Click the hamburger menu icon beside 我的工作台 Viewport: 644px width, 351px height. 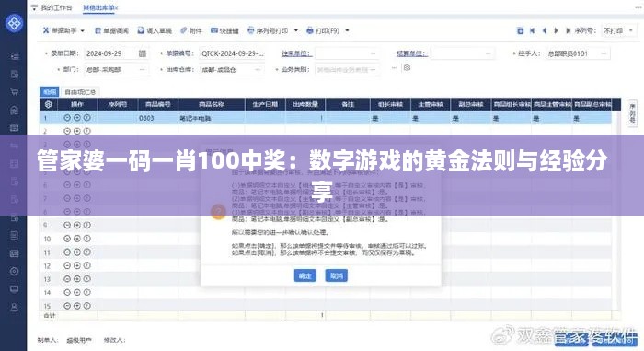34,7
